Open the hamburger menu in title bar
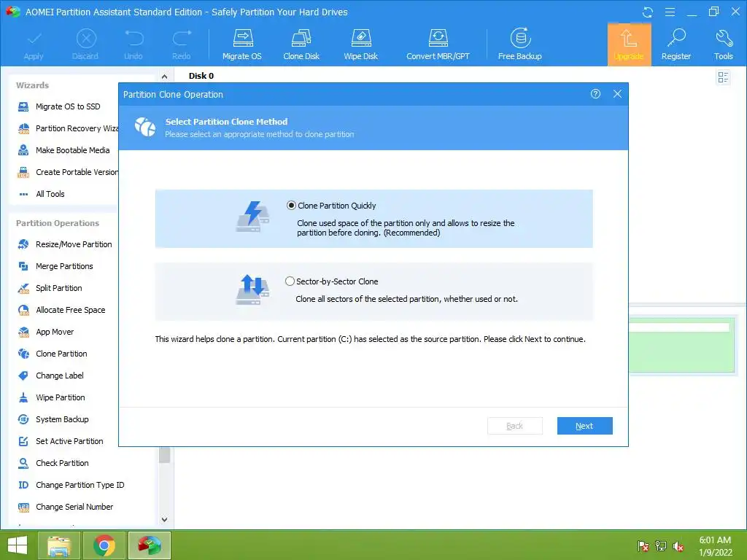 670,12
